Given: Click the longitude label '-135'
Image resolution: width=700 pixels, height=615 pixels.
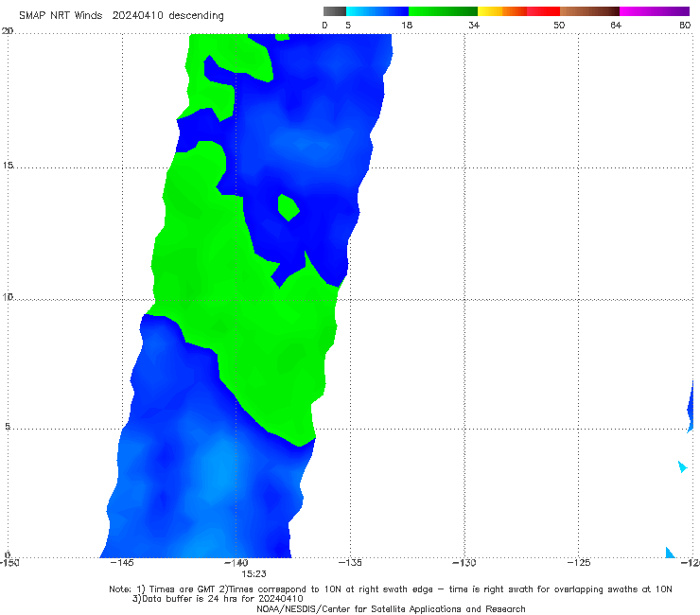Looking at the screenshot, I should pyautogui.click(x=350, y=563).
